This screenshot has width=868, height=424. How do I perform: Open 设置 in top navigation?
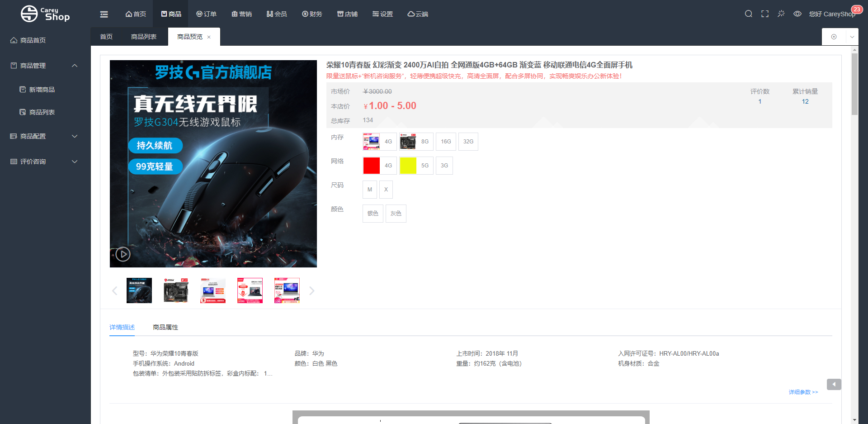coord(382,14)
